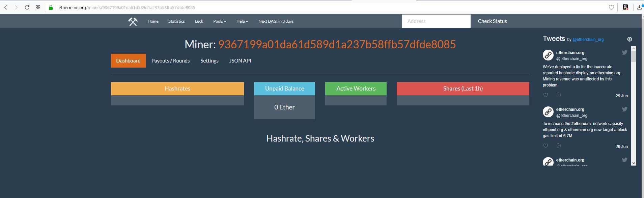This screenshot has width=644, height=198.
Task: Open etherchain.org name on the hashrate fix tweet
Action: [570, 53]
